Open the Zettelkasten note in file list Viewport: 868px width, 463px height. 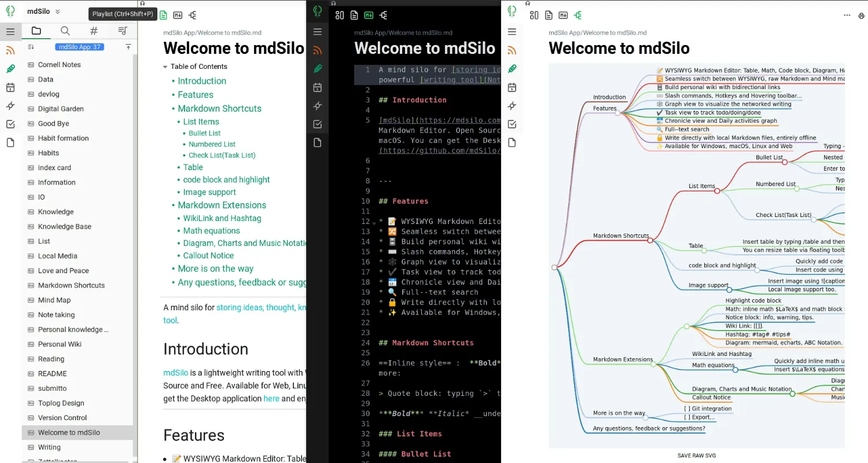pos(57,461)
